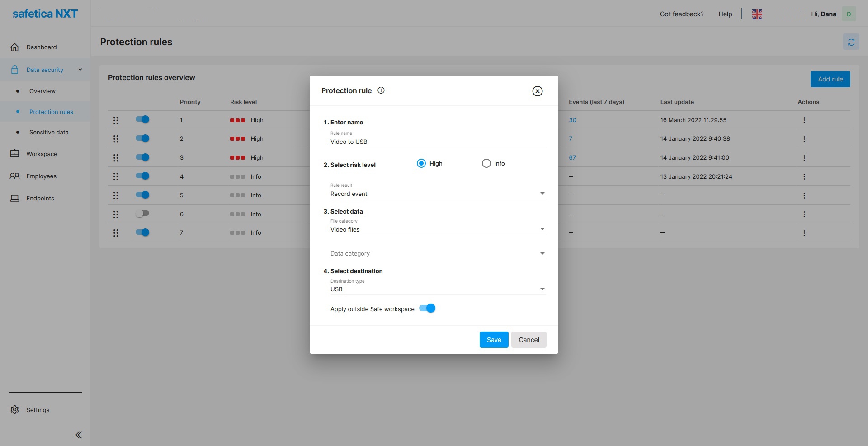Viewport: 868px width, 446px height.
Task: Open actions menu for 14 January 9:41:00 rule
Action: [x=804, y=158]
